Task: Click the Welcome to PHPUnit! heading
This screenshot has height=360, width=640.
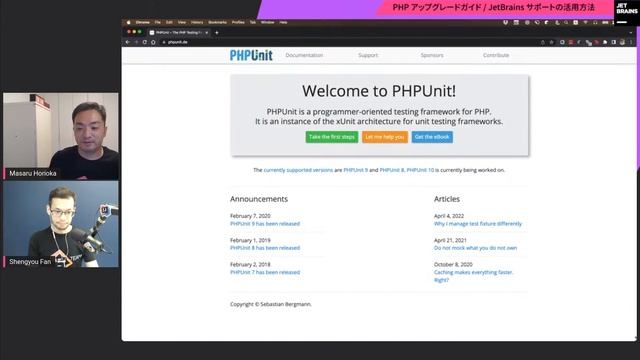Action: click(x=379, y=91)
